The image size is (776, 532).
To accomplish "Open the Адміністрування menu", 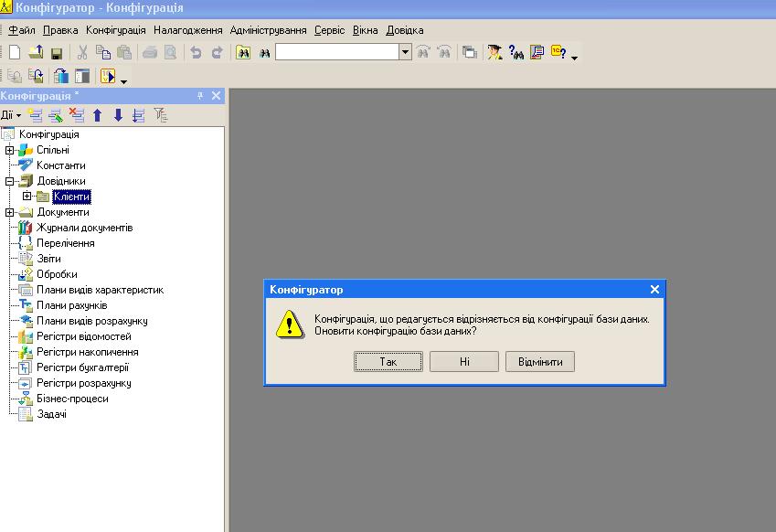I will 268,30.
